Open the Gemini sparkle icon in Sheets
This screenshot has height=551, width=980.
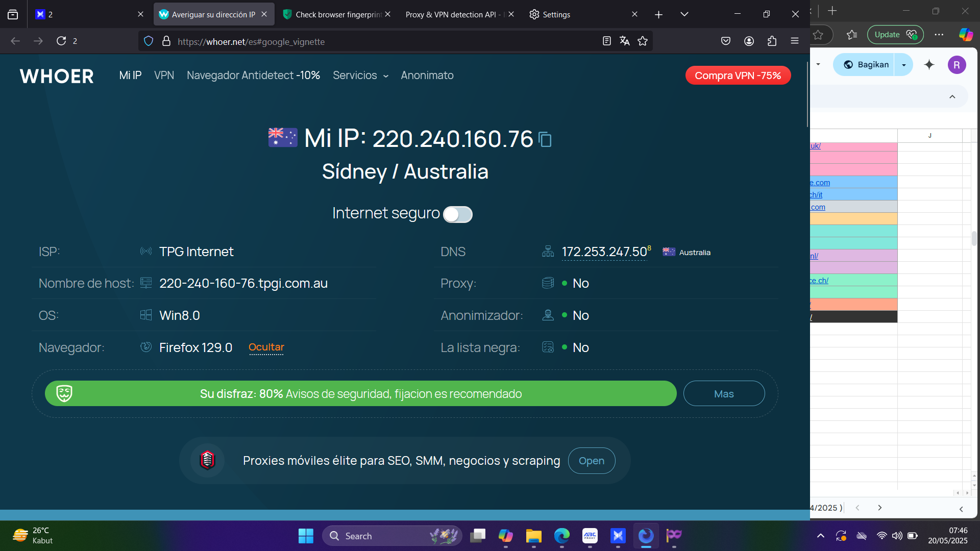pyautogui.click(x=929, y=65)
